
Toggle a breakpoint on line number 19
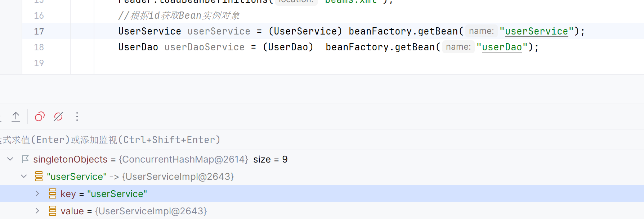39,63
